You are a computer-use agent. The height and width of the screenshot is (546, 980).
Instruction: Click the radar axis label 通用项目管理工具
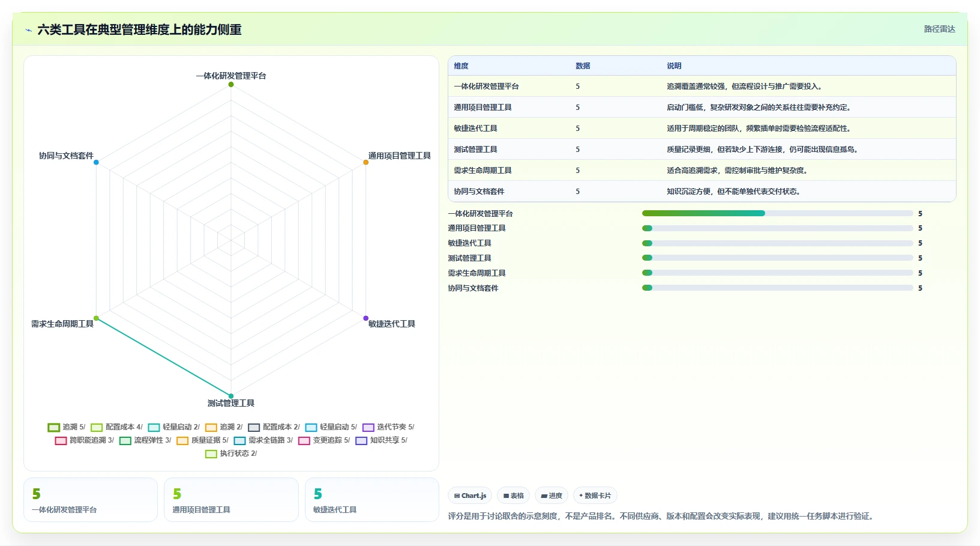[x=400, y=156]
